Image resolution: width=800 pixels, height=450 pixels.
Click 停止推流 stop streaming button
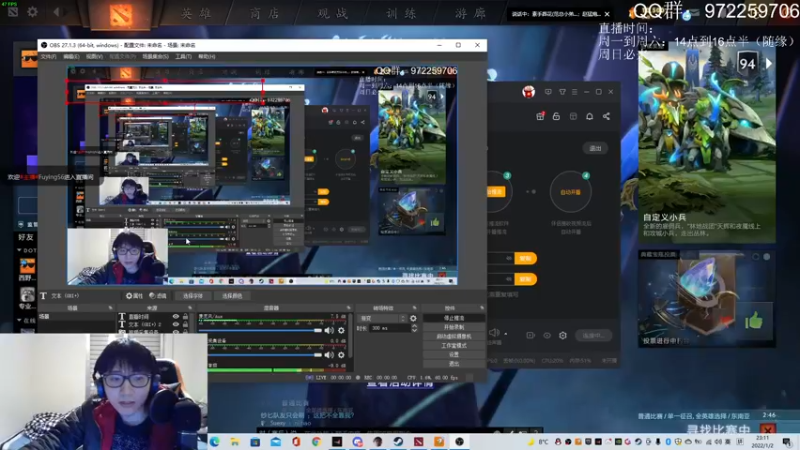click(454, 318)
